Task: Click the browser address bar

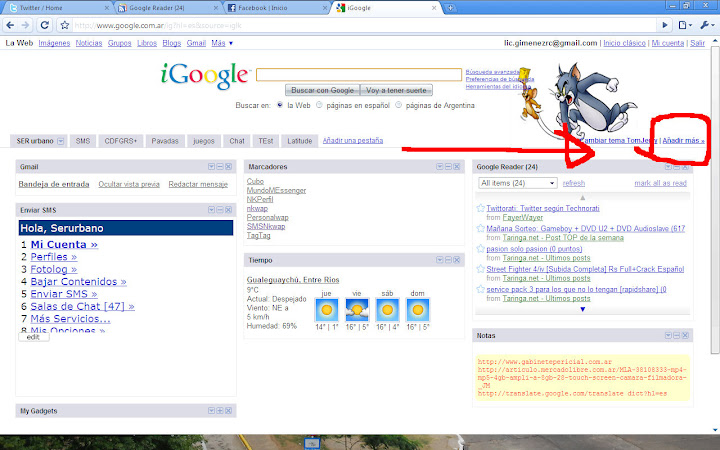Action: pos(365,25)
